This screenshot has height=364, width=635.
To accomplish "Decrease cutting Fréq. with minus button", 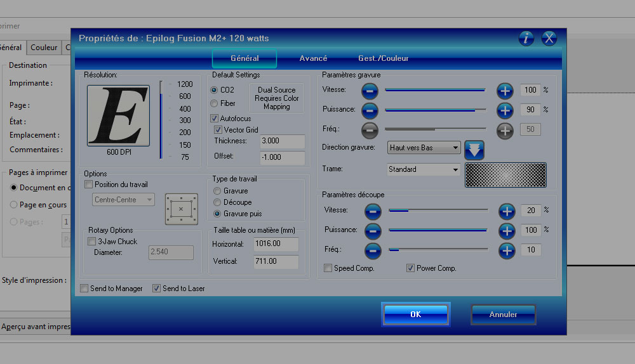I will tap(373, 250).
